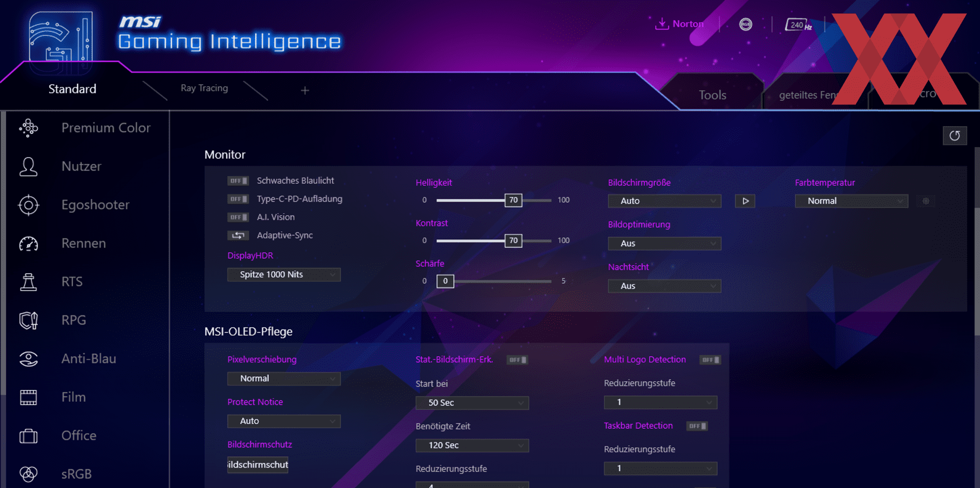
Task: Open Bildschirmgröße Auto dropdown
Action: pyautogui.click(x=665, y=201)
